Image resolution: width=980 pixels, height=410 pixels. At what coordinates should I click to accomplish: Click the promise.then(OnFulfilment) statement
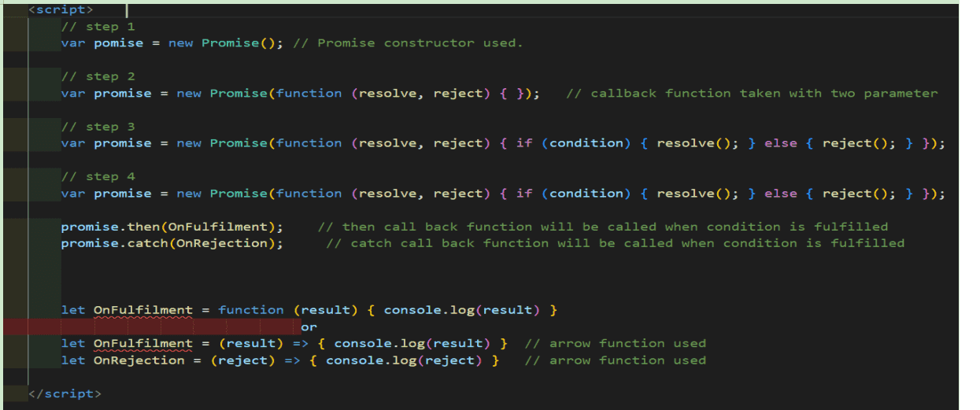172,227
